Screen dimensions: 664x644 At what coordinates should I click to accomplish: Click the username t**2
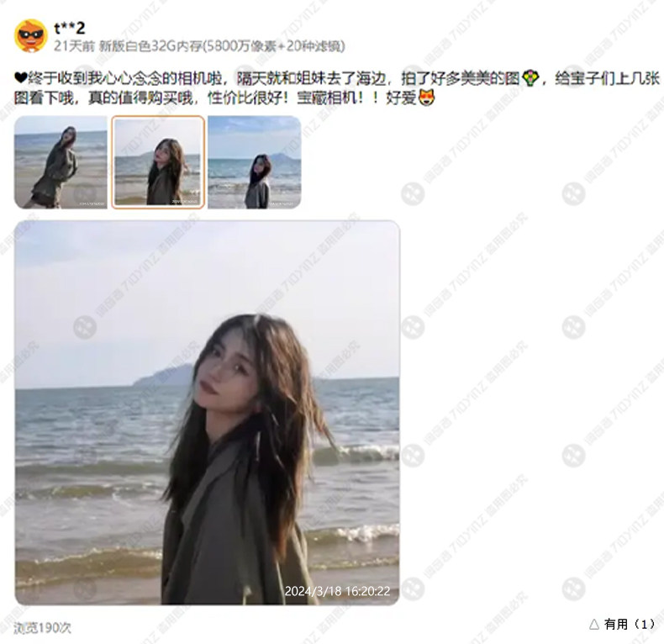coord(70,28)
